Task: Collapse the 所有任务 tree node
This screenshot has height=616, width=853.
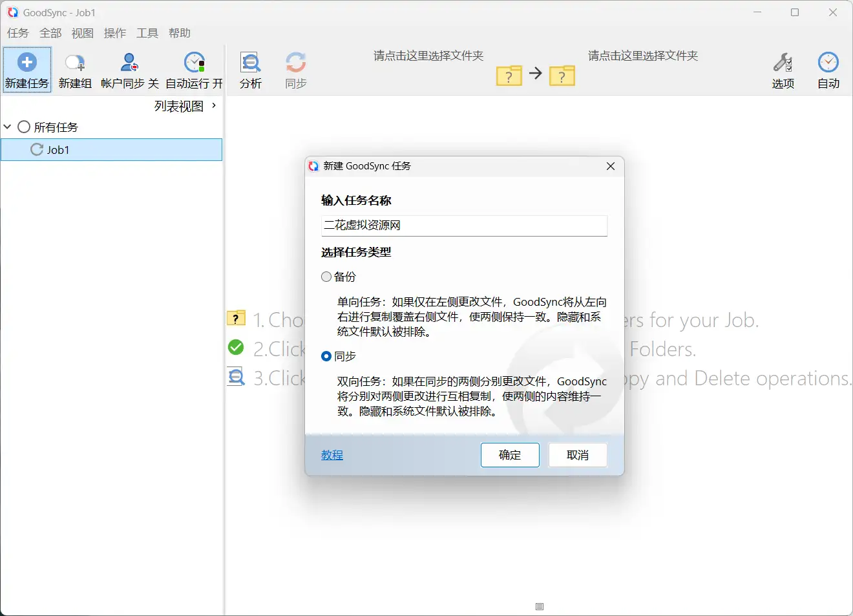Action: point(8,127)
